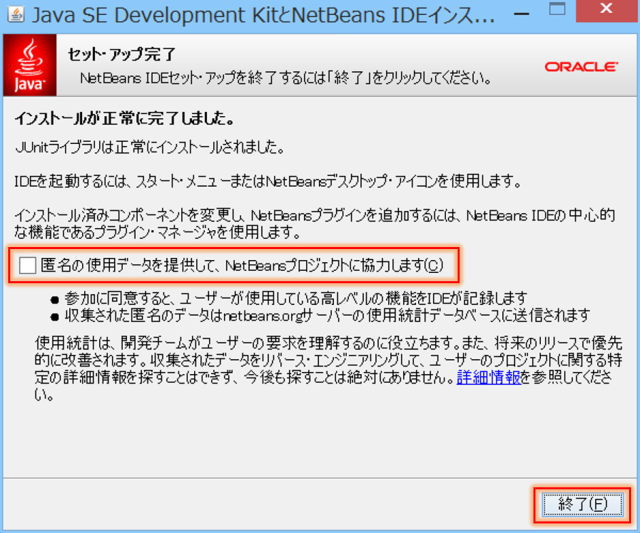Open the 詳細情報 link
Screen dimensions: 640x533
tap(489, 377)
